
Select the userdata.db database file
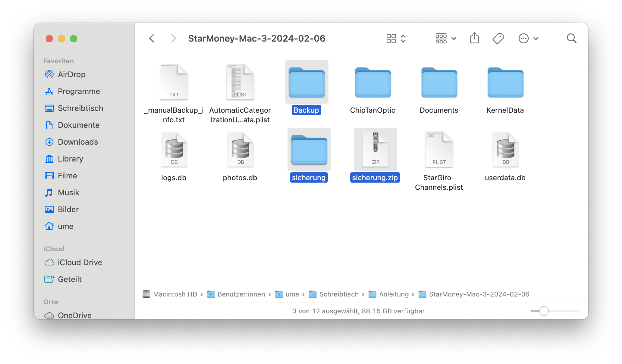[505, 150]
